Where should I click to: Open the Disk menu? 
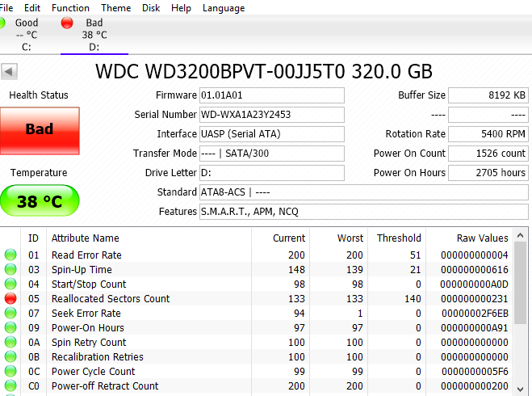[x=151, y=8]
